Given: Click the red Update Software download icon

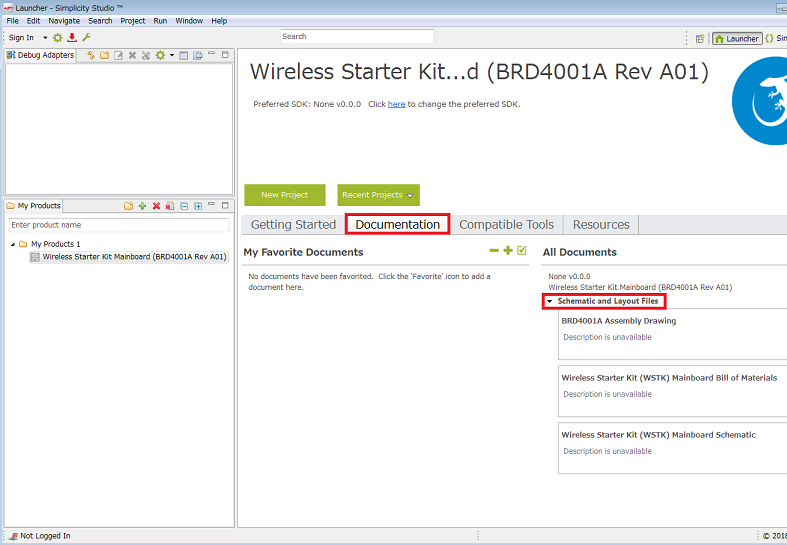Looking at the screenshot, I should [x=72, y=38].
